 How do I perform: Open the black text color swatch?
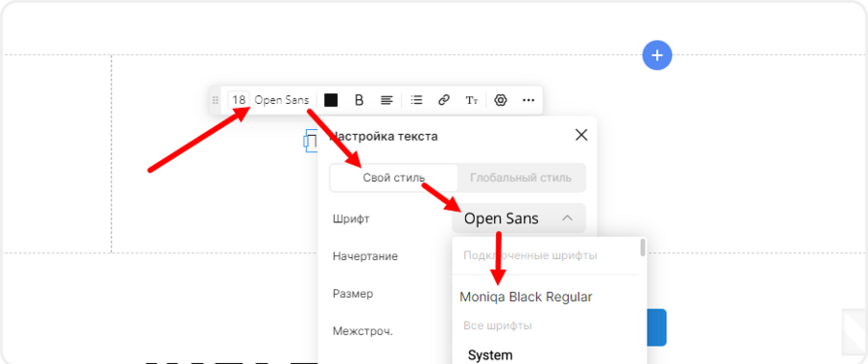point(331,100)
